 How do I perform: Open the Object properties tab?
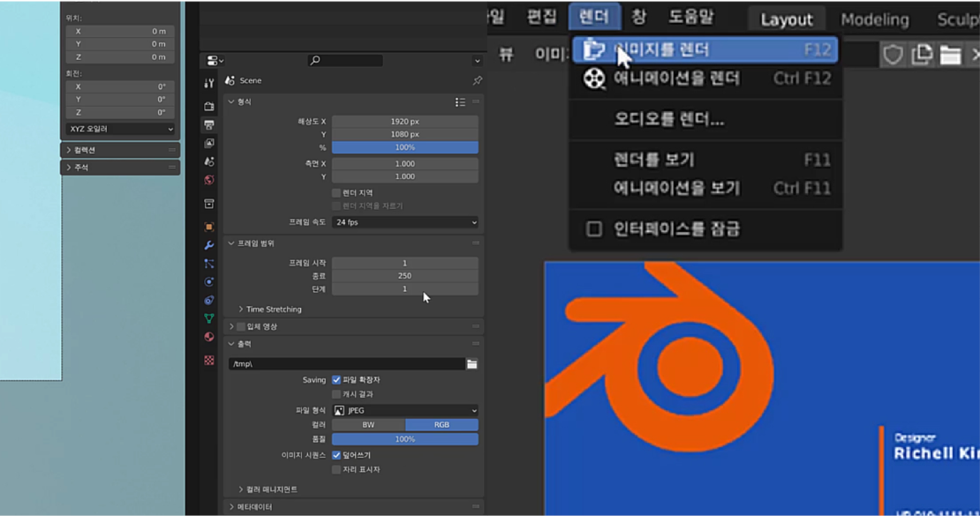click(208, 227)
